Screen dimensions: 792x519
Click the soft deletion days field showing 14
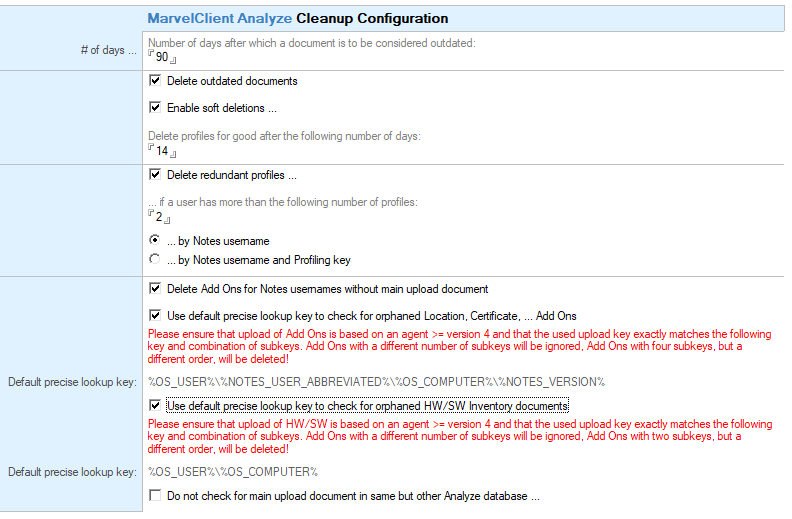click(x=162, y=150)
